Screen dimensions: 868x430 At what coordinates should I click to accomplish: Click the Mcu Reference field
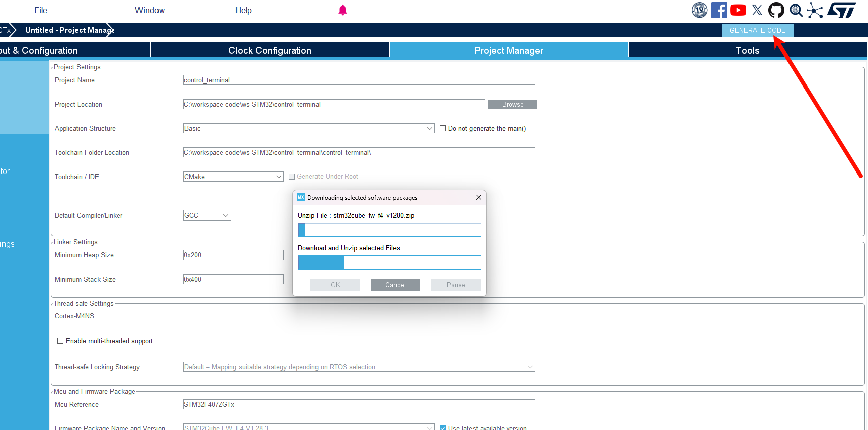[x=359, y=404]
